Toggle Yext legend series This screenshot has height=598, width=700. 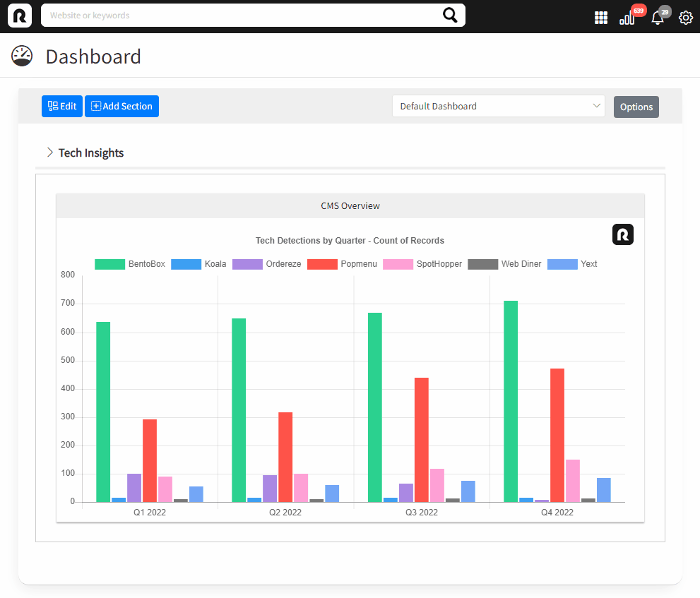(572, 264)
